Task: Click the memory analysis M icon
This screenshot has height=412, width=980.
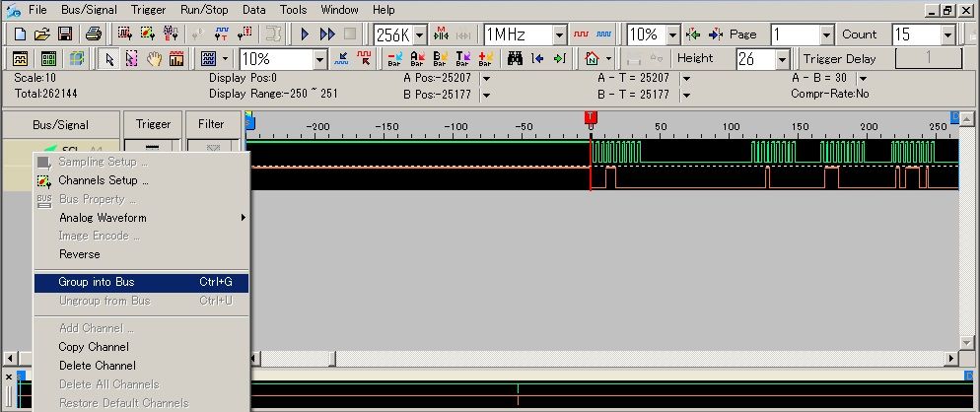Action: 442,34
